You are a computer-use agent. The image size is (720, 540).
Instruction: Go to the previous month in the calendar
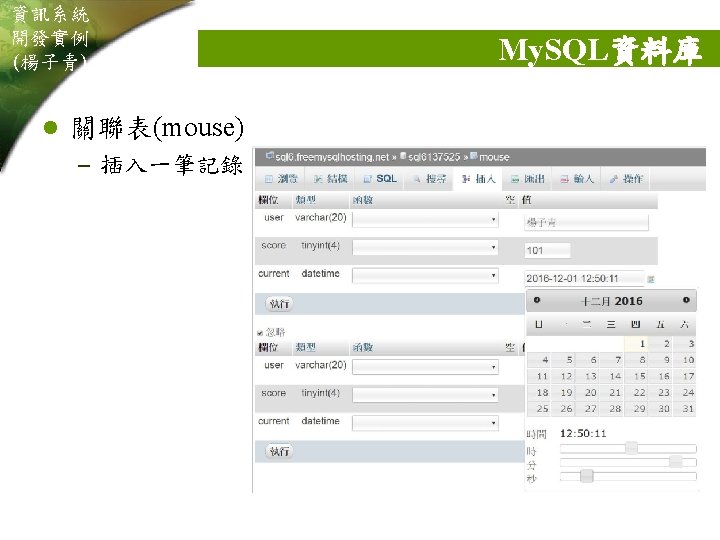(536, 300)
